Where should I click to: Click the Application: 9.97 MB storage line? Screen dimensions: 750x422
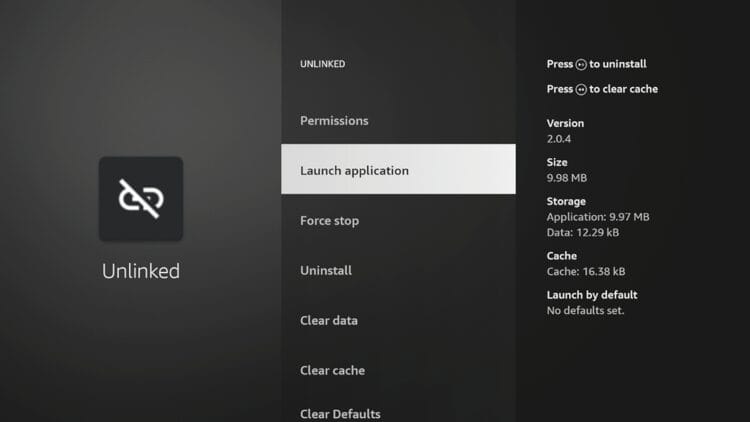[x=598, y=217]
